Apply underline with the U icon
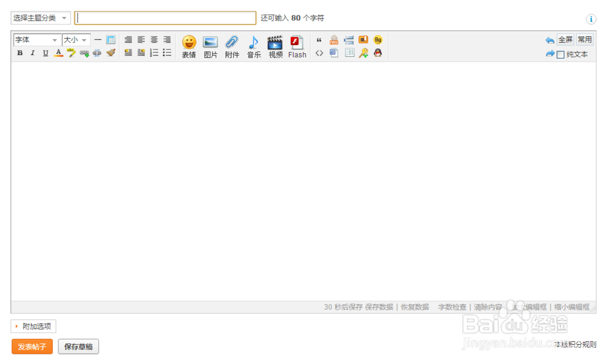 click(45, 53)
